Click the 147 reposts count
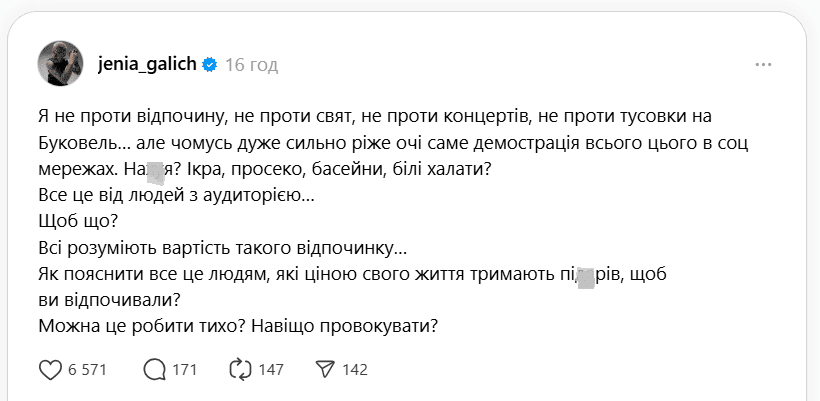This screenshot has height=401, width=820. click(271, 370)
